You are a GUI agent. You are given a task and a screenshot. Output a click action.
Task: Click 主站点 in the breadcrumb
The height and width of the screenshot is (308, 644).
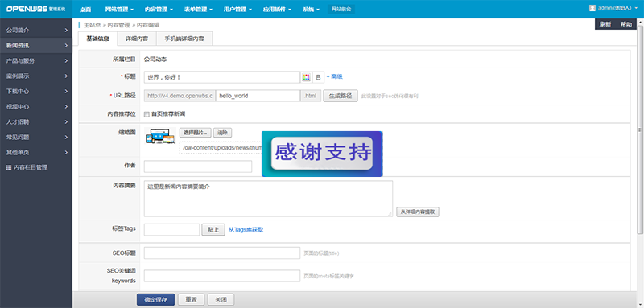(x=93, y=25)
